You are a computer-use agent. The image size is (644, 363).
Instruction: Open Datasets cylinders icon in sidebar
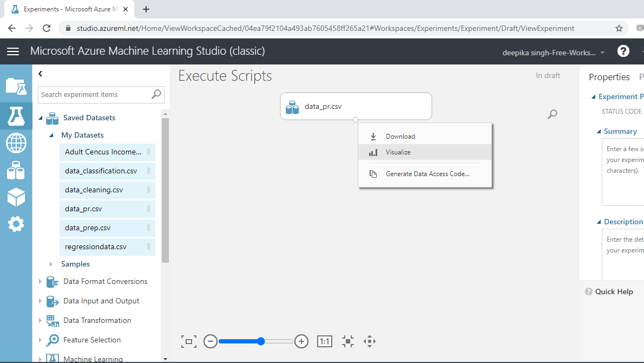pyautogui.click(x=16, y=170)
